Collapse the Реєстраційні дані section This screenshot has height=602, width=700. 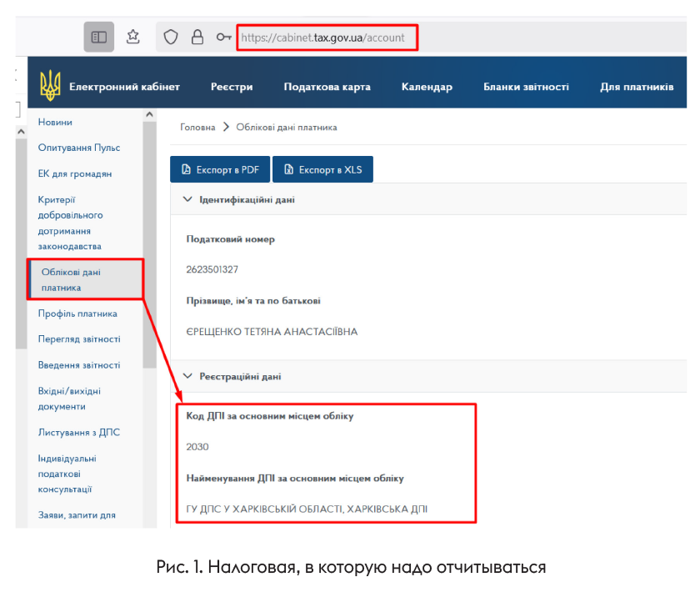pos(187,377)
